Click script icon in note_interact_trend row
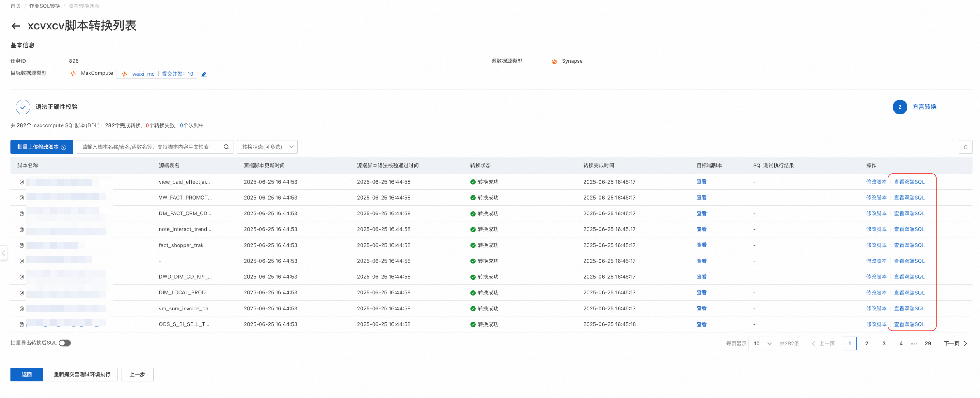 22,230
